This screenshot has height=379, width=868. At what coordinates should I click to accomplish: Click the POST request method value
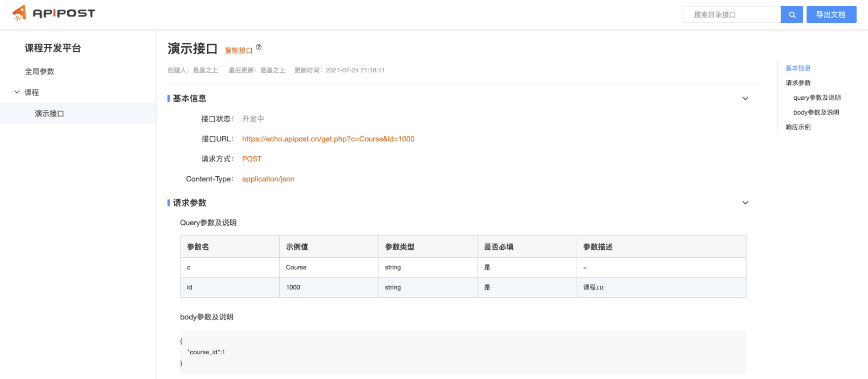click(252, 159)
